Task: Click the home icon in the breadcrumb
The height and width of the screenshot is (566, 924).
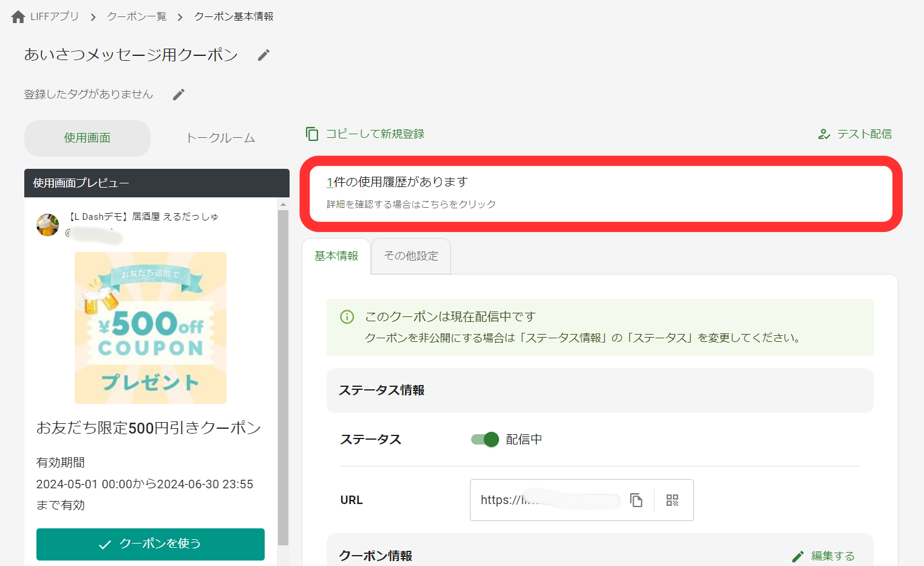Action: (17, 16)
